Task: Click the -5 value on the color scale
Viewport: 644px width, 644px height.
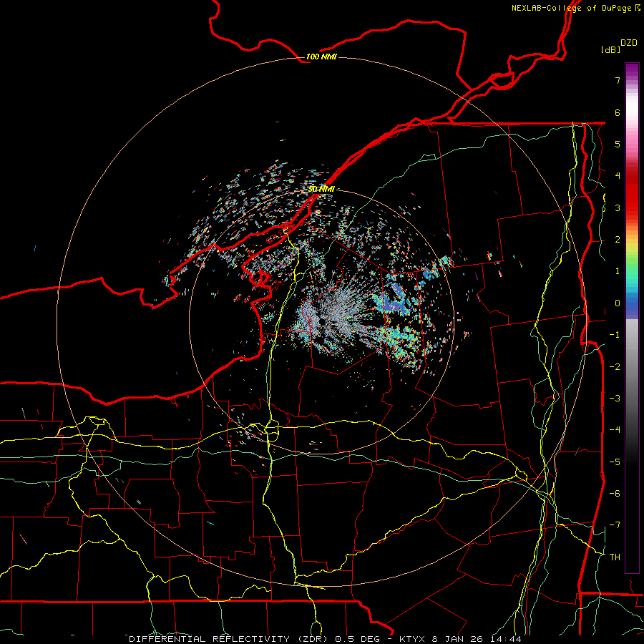Action: pos(615,462)
